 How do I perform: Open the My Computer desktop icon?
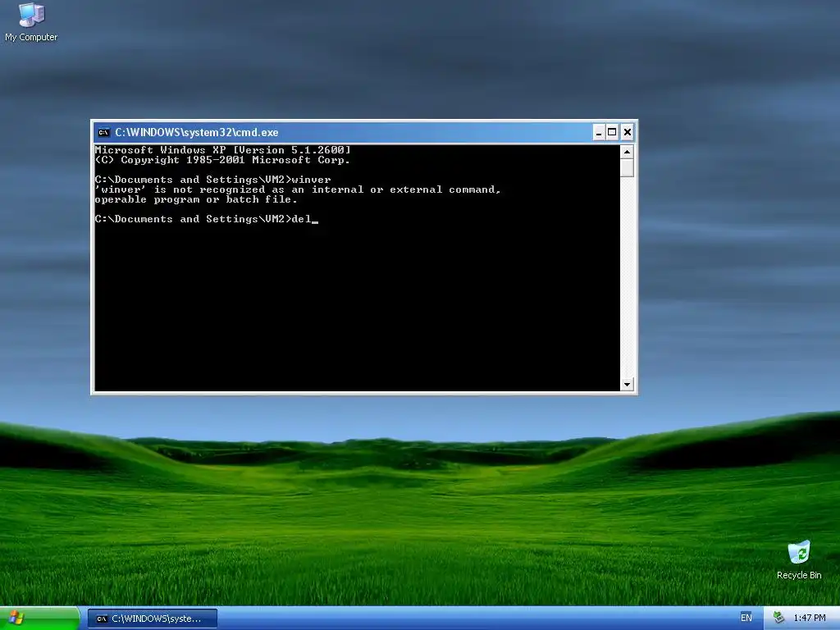point(31,22)
